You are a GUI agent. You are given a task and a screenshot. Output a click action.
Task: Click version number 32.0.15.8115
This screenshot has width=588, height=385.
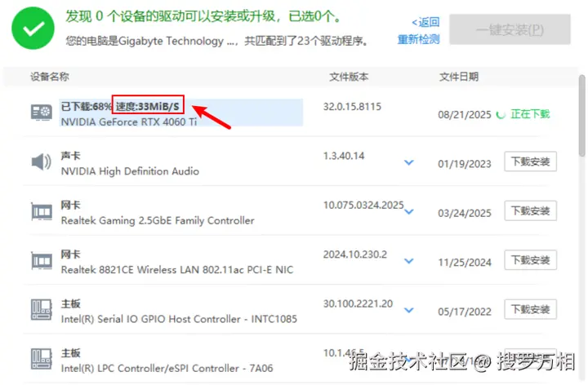352,107
